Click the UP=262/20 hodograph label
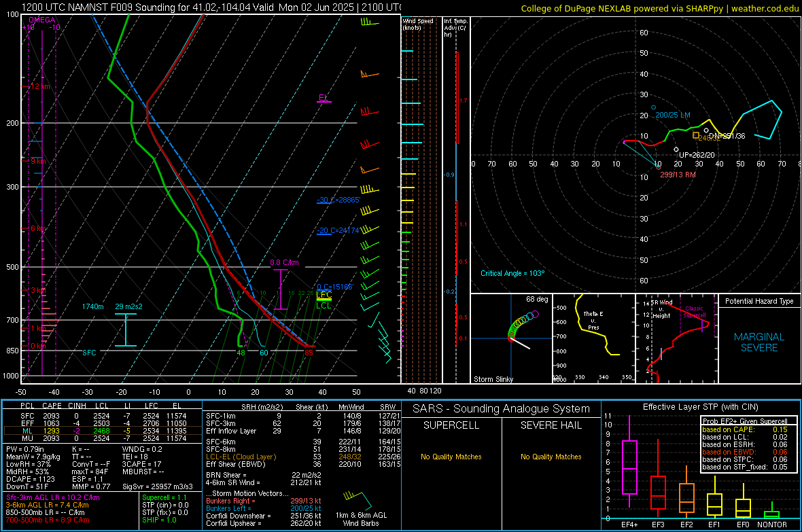802x532 pixels. pyautogui.click(x=697, y=155)
